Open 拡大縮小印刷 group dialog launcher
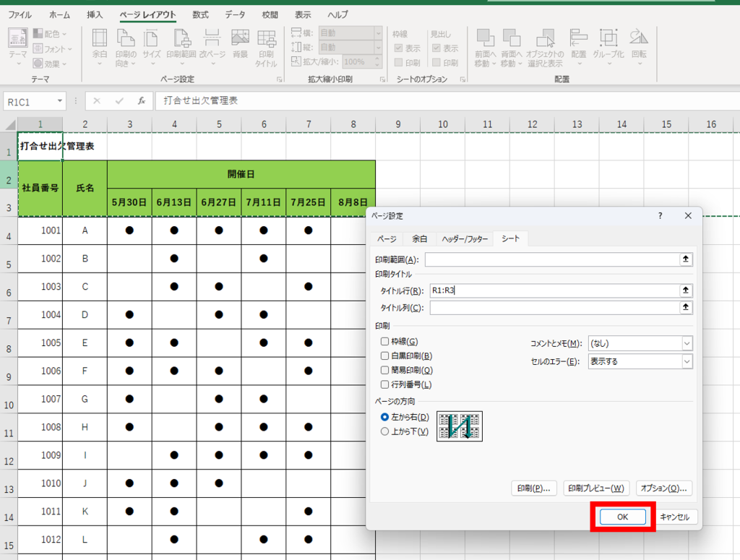The height and width of the screenshot is (560, 740). pos(382,79)
